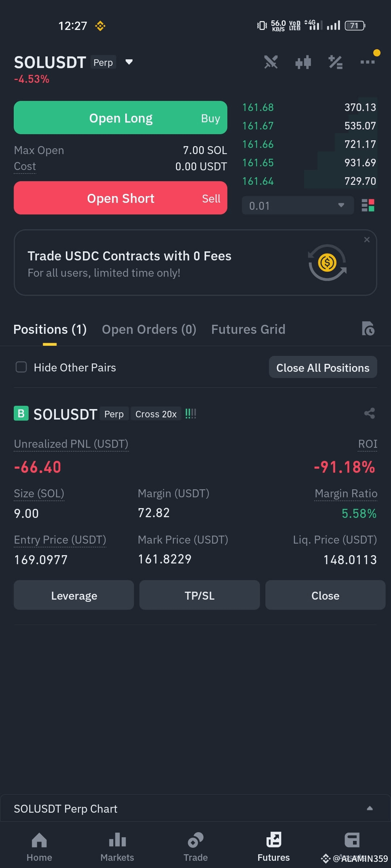Screen dimensions: 391x868
Task: Tap the crossed swords battle icon
Action: click(271, 62)
